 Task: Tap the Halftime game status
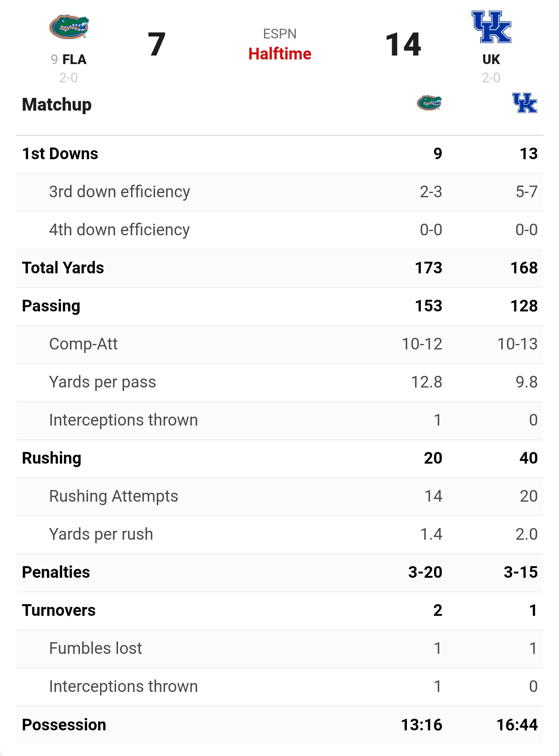tap(279, 54)
